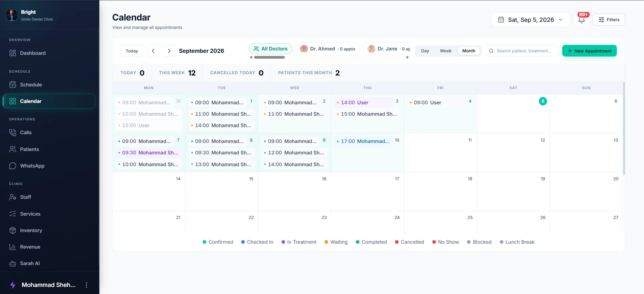Open the Staff icon in sidebar
The height and width of the screenshot is (294, 644).
pyautogui.click(x=13, y=197)
